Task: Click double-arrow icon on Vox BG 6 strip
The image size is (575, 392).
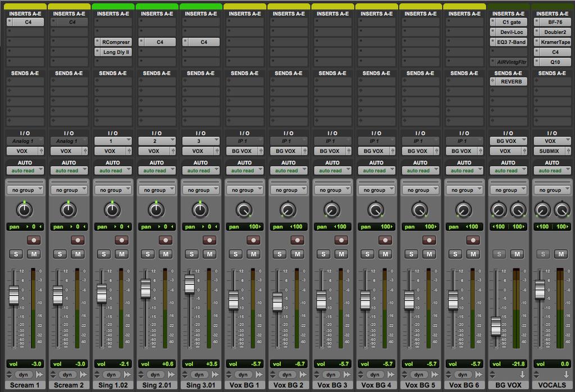Action: [479, 375]
